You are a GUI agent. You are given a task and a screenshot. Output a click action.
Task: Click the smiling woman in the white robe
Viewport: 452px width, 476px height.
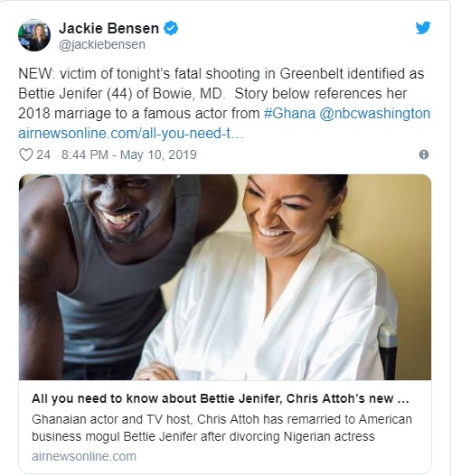pyautogui.click(x=273, y=277)
